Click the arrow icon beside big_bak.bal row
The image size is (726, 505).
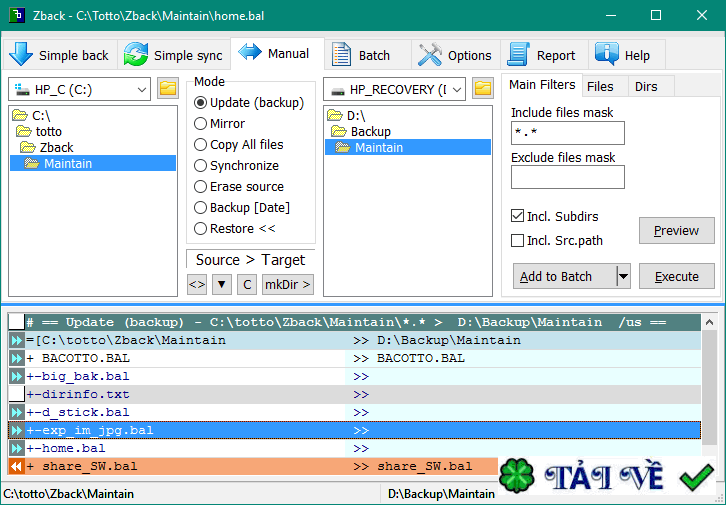pyautogui.click(x=16, y=377)
